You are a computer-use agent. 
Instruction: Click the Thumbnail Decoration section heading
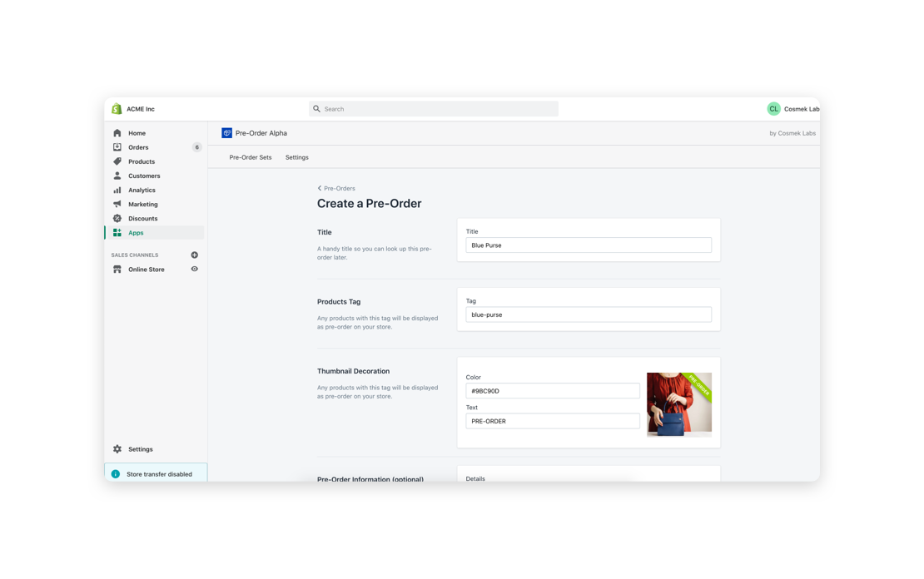(354, 371)
